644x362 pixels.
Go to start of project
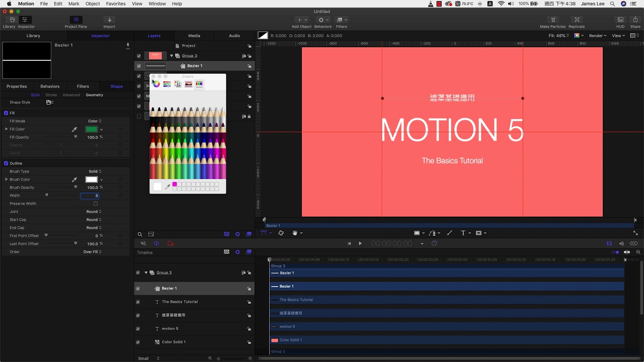tap(349, 243)
